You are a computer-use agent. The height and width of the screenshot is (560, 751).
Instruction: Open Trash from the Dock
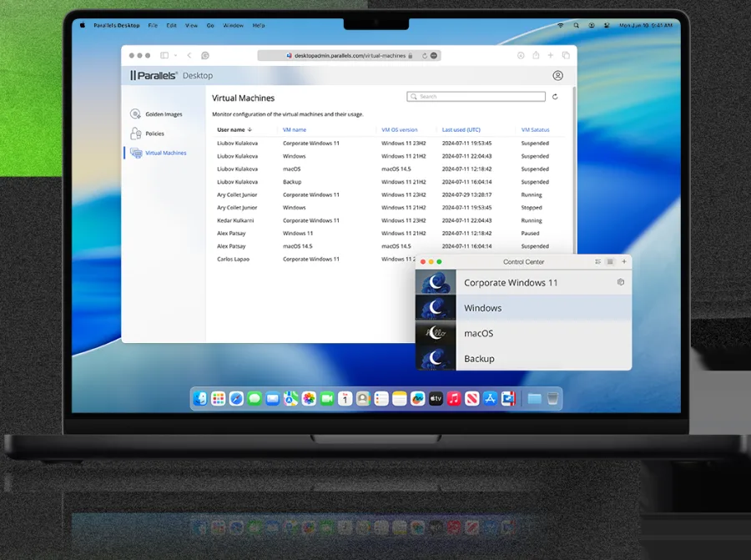point(552,399)
